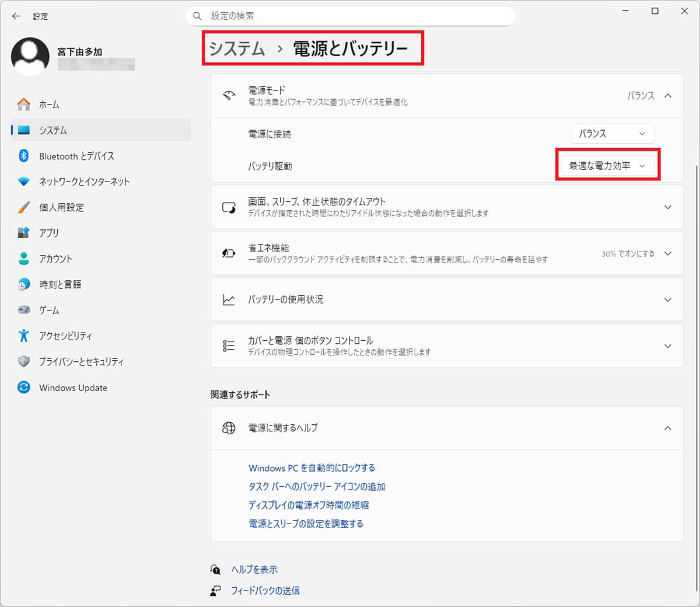This screenshot has width=700, height=607.
Task: Navigate to ホーム in the sidebar
Action: 49,104
